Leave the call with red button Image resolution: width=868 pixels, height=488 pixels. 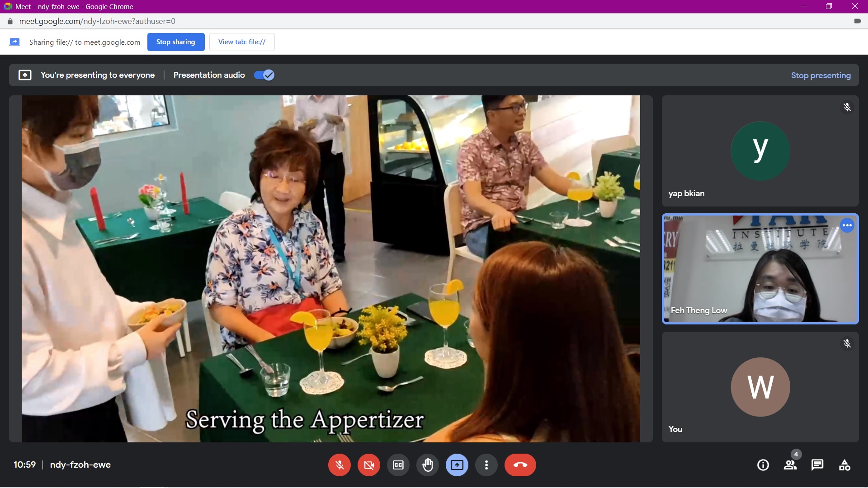[x=520, y=465]
